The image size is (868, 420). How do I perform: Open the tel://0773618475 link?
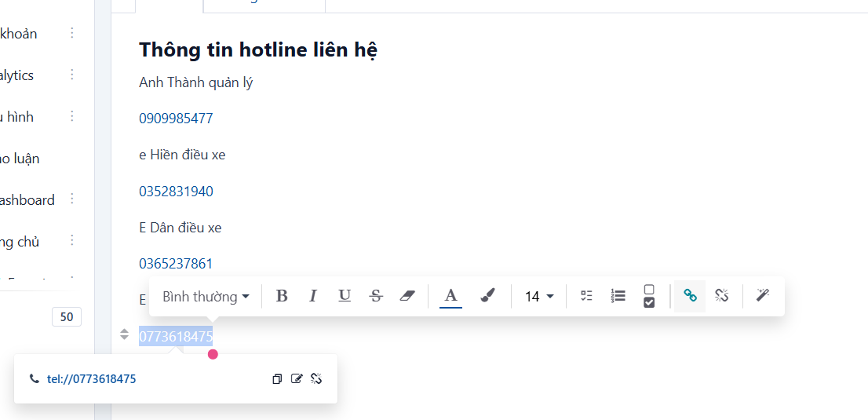click(91, 379)
